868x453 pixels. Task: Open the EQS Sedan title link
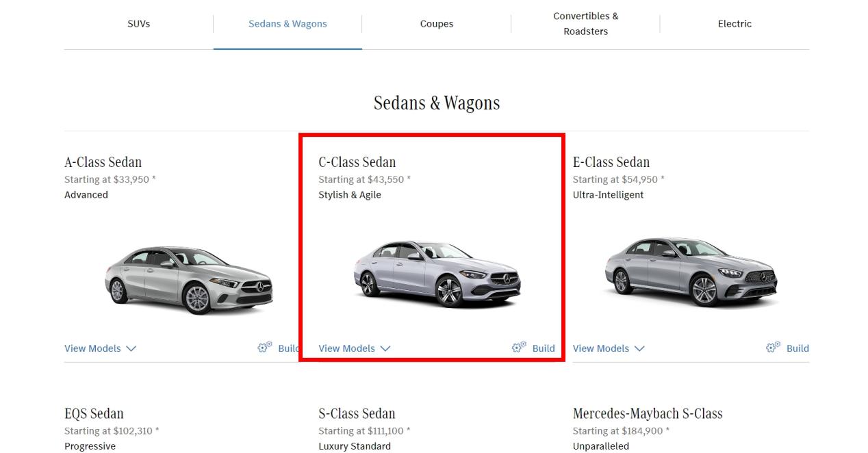coord(94,413)
